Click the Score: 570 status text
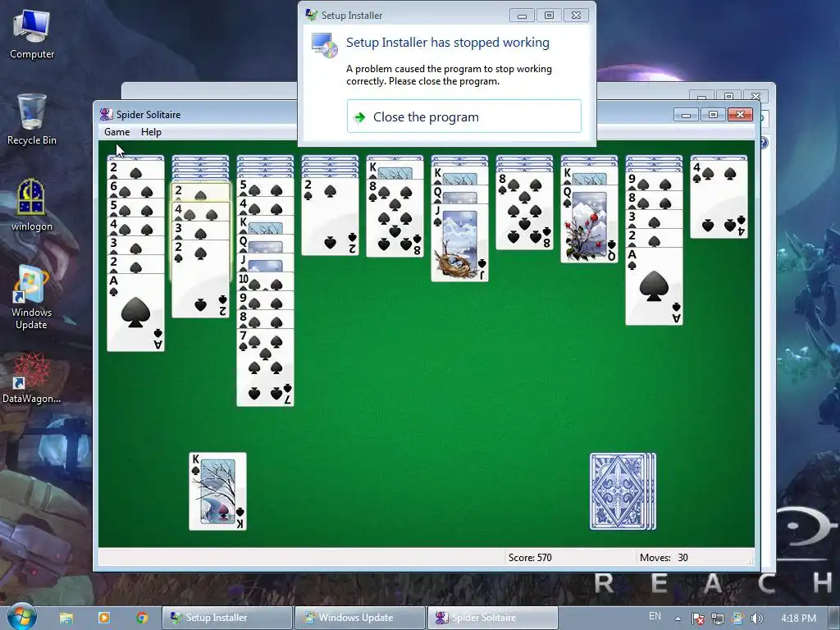This screenshot has width=840, height=630. click(530, 558)
